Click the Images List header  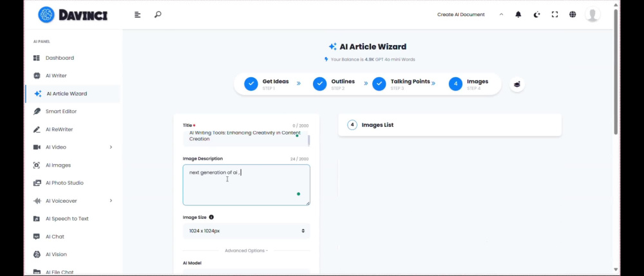point(450,125)
